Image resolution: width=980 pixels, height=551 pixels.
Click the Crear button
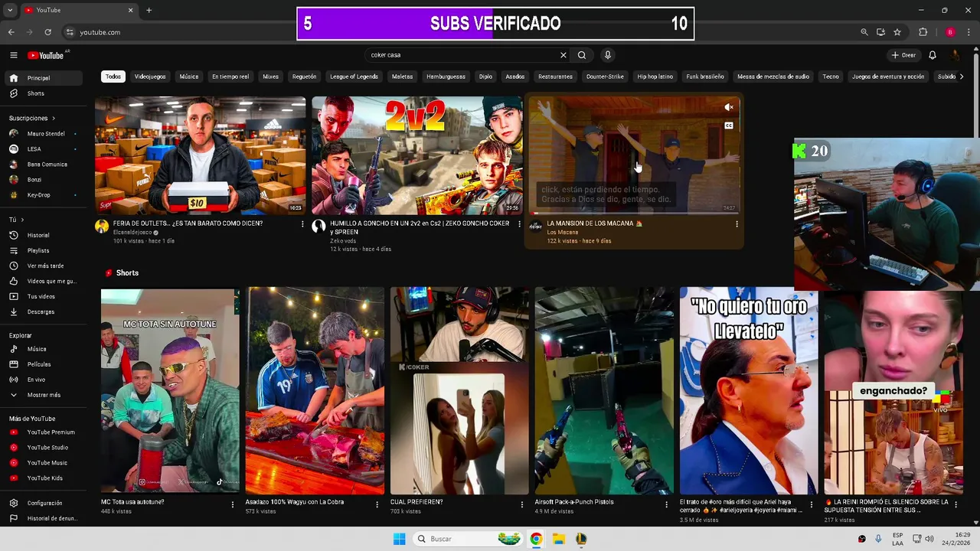[903, 55]
